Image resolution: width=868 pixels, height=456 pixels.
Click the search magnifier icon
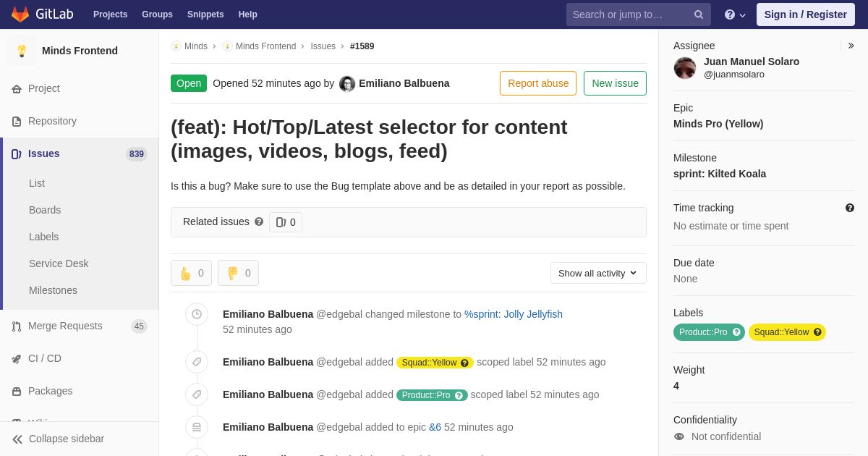tap(698, 14)
